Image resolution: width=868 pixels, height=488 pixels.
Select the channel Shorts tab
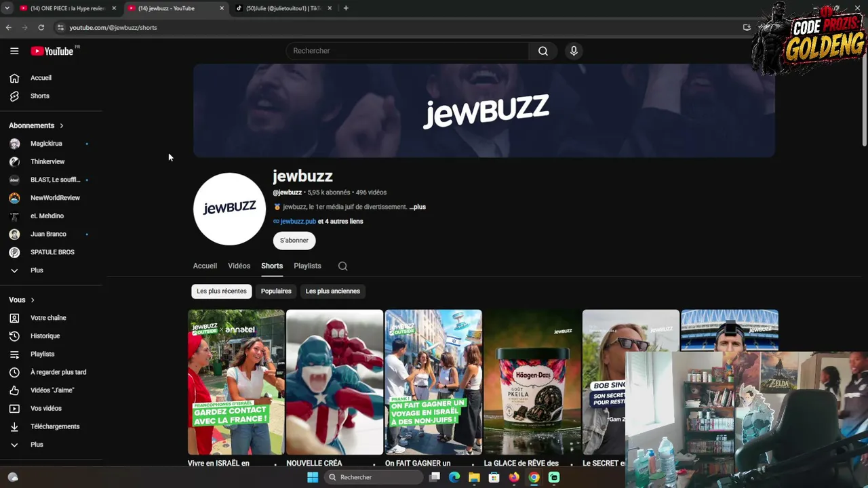pyautogui.click(x=272, y=266)
